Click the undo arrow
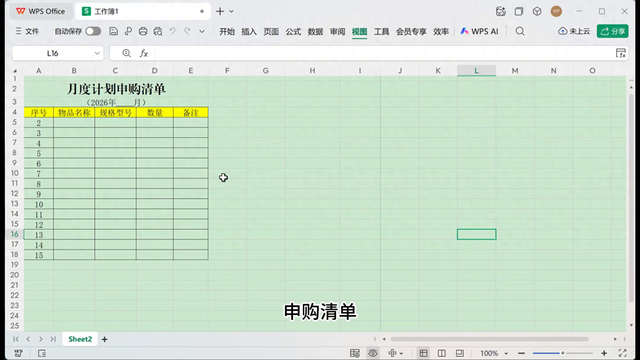This screenshot has height=360, width=640. tap(173, 31)
